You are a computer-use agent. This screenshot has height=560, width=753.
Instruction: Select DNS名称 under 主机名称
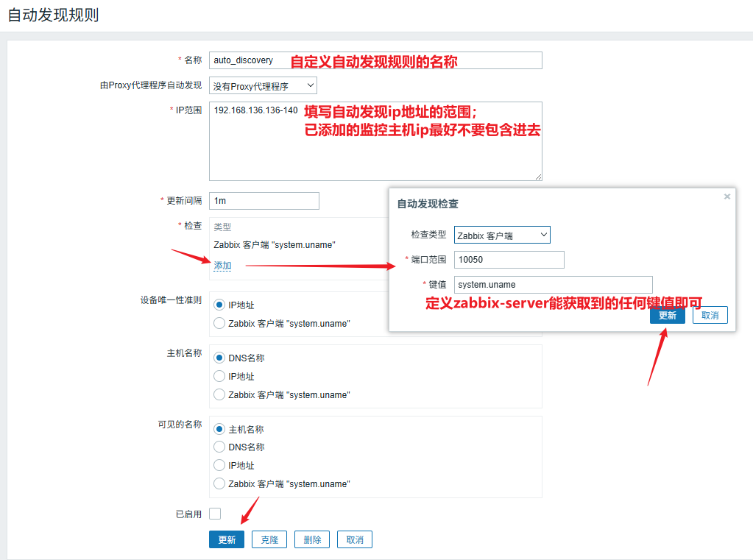click(x=219, y=358)
